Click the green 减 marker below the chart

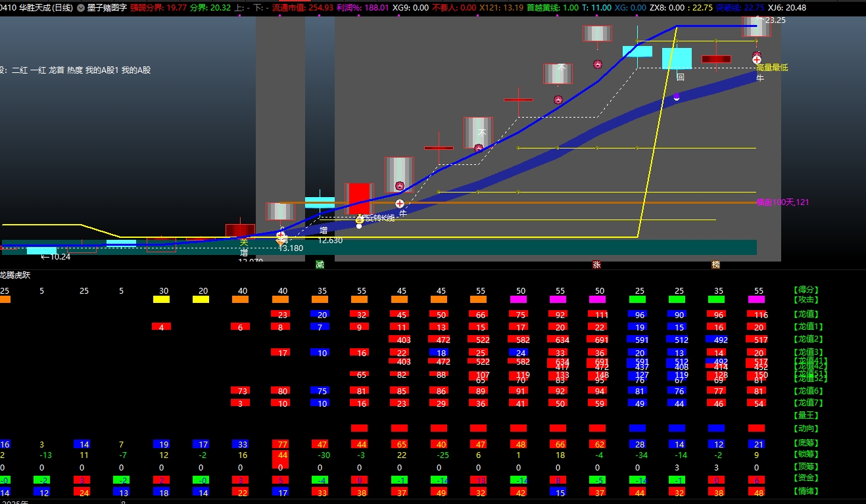(320, 264)
